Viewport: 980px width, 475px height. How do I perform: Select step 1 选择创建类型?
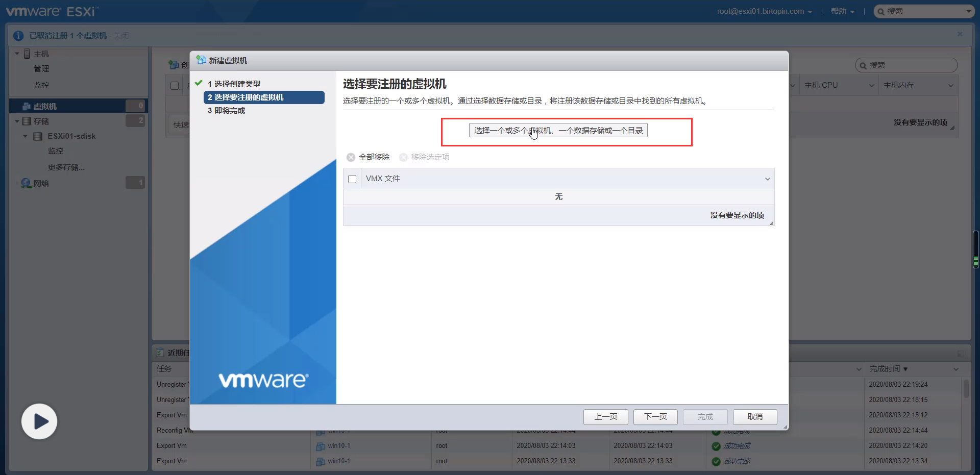click(x=234, y=84)
